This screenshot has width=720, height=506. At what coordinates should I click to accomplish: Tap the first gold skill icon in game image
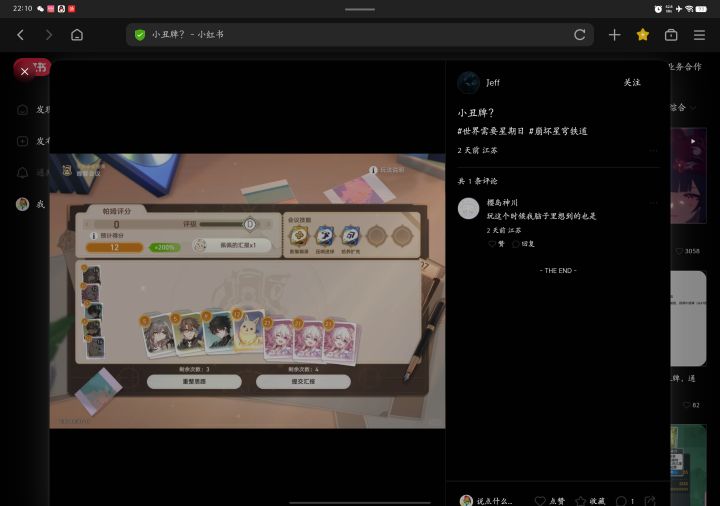pos(299,236)
